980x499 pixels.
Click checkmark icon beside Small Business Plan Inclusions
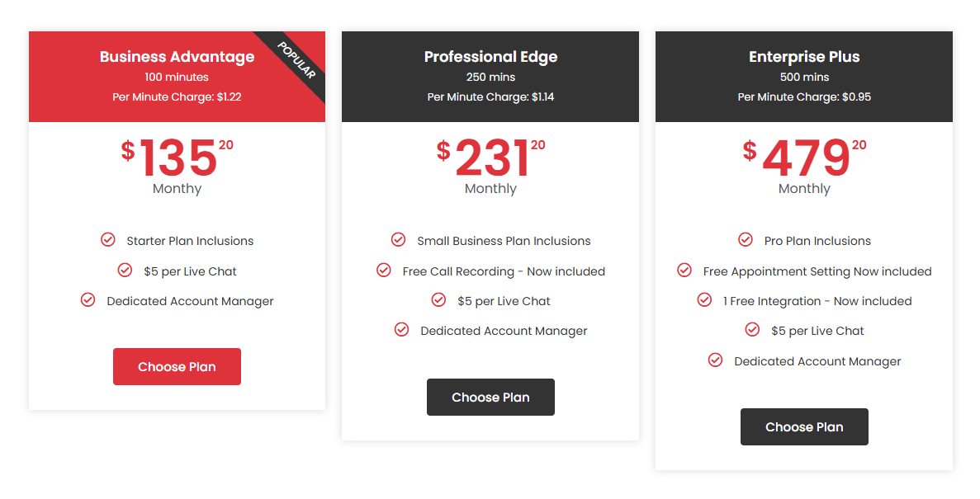399,240
